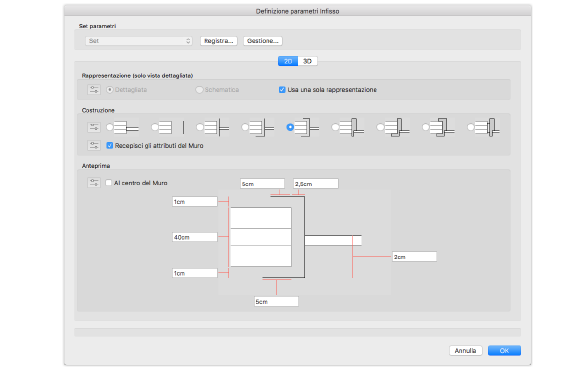
Task: Click the OK button
Action: point(504,351)
